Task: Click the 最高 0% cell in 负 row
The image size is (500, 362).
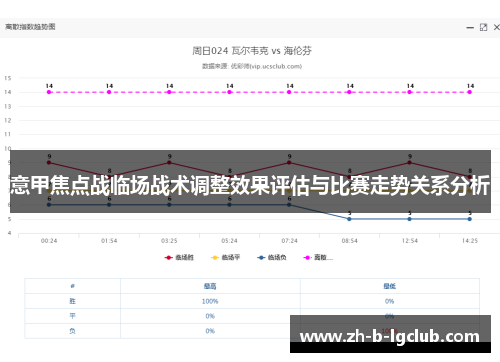Action: [x=210, y=331]
